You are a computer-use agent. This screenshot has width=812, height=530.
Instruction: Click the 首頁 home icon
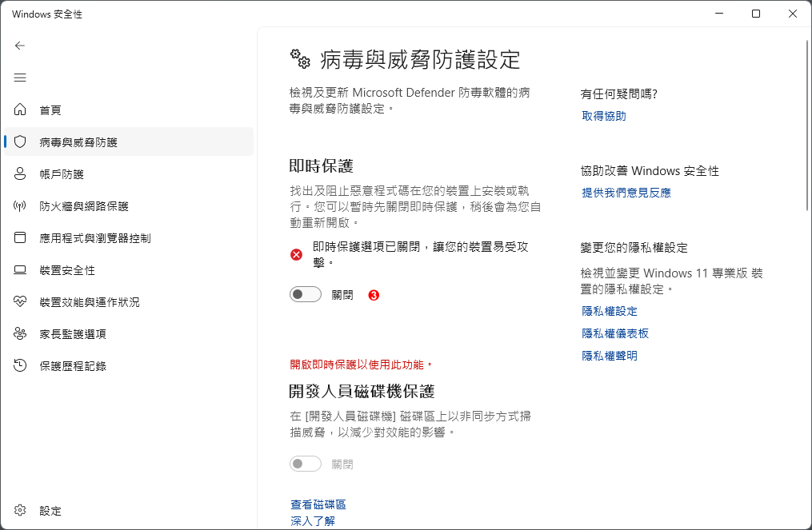pyautogui.click(x=20, y=110)
